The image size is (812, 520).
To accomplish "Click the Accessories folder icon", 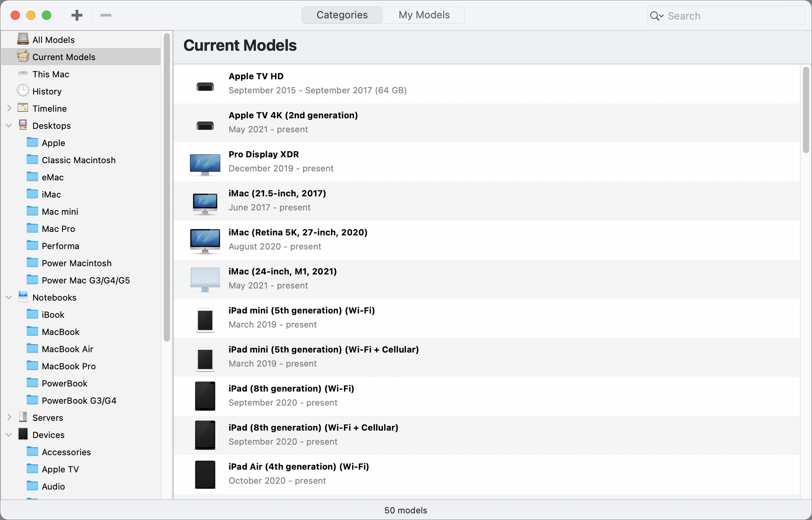I will click(32, 452).
